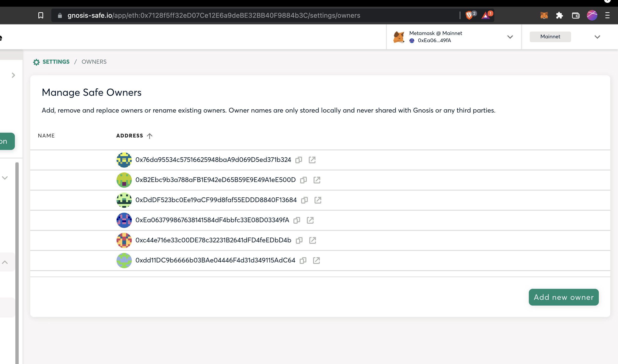
Task: Open the browser hamburger menu
Action: point(607,16)
